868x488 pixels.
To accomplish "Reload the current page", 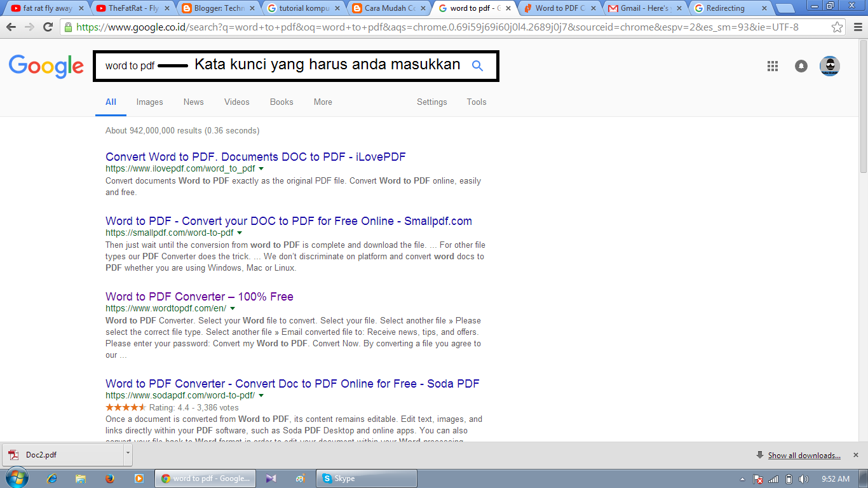I will (48, 27).
